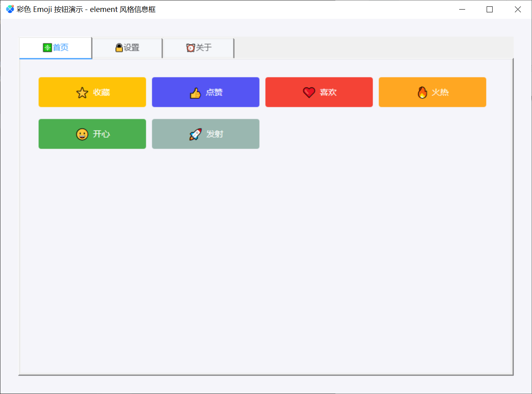Screen dimensions: 532x394
Task: Click the orange 火热 button
Action: (x=433, y=92)
